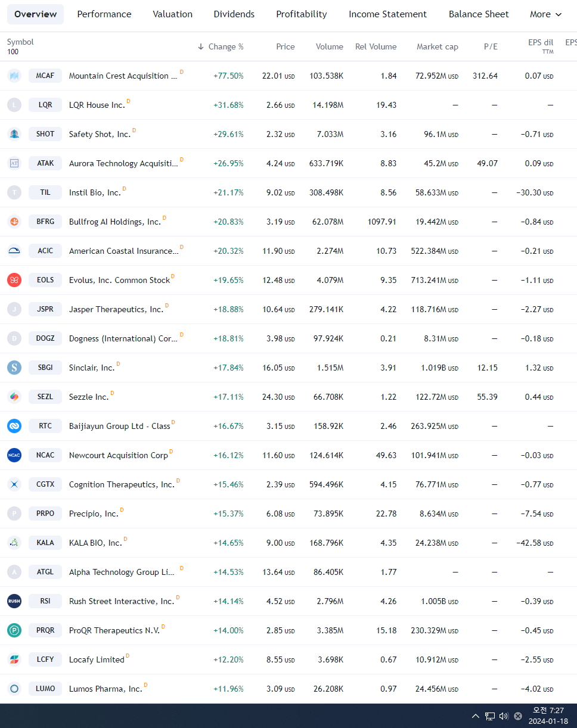Click the Bullfrog AI Holdings logo icon

pos(14,222)
